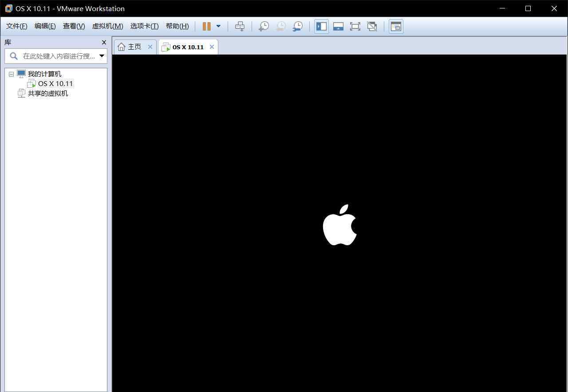Image resolution: width=568 pixels, height=392 pixels.
Task: Click the magnifier icon in library search
Action: (x=14, y=56)
